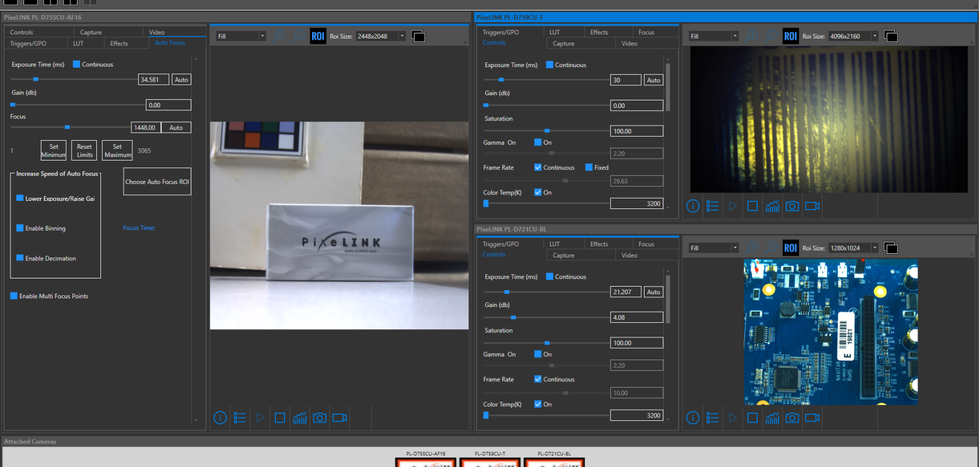Click ROI icon in PL-D755CU-AF16 toolbar
The width and height of the screenshot is (980, 467).
tap(318, 36)
